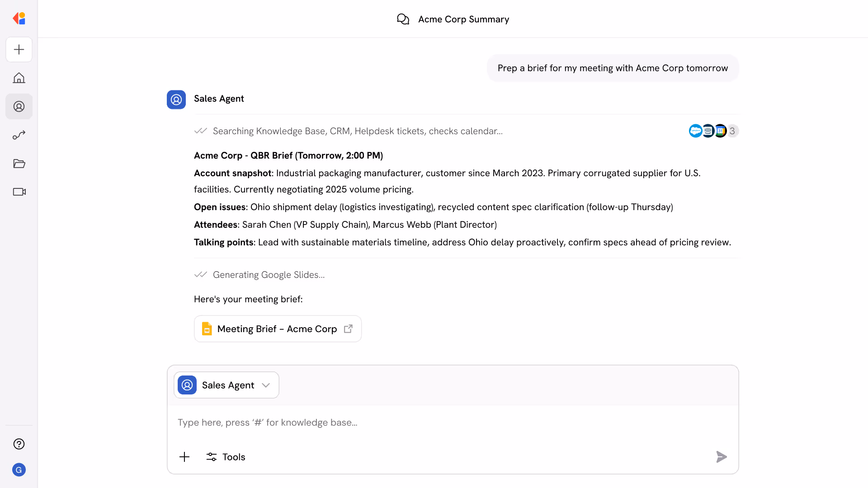Open the Tools menu
This screenshot has height=488, width=868.
pos(225,457)
